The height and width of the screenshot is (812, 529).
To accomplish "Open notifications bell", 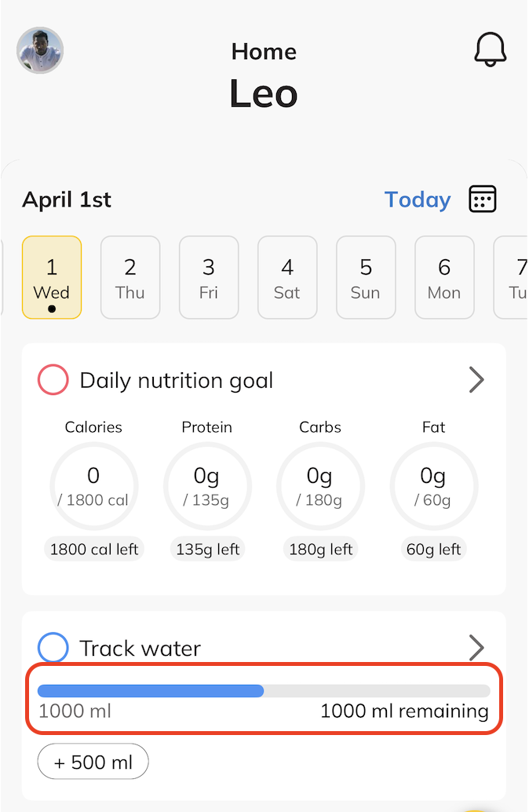I will click(x=491, y=50).
